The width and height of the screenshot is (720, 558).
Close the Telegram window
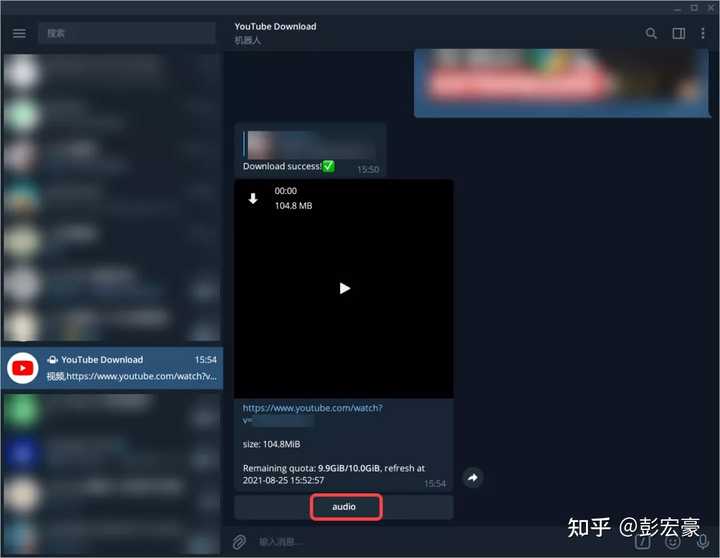pos(712,8)
